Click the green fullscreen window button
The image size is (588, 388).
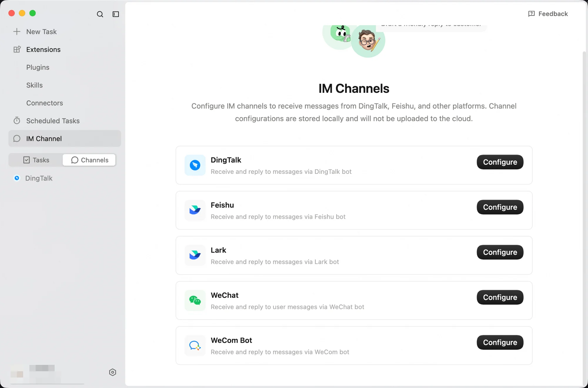pos(33,13)
